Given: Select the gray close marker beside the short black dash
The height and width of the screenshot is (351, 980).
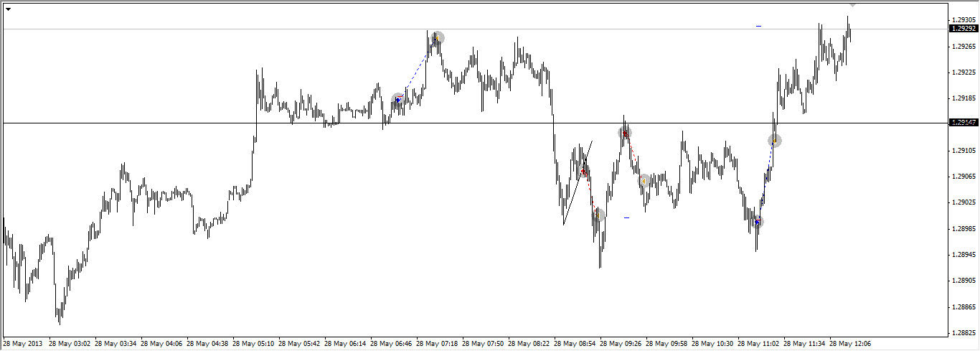Looking at the screenshot, I should (x=599, y=214).
